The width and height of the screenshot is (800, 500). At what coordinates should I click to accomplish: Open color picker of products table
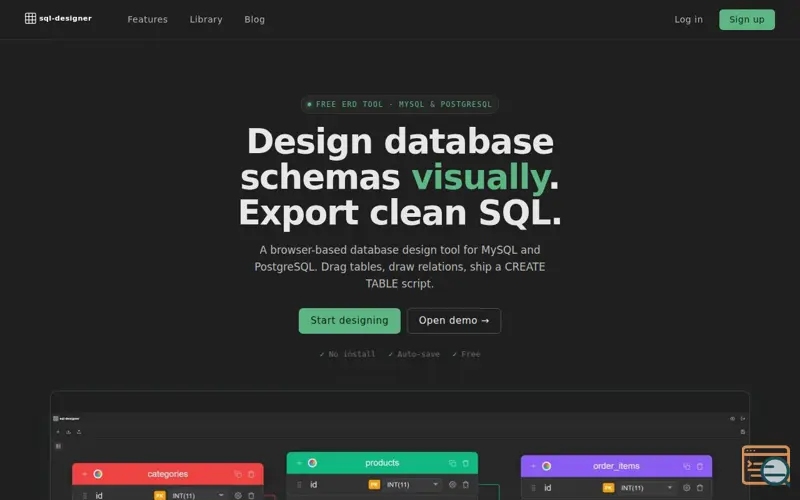(x=312, y=463)
